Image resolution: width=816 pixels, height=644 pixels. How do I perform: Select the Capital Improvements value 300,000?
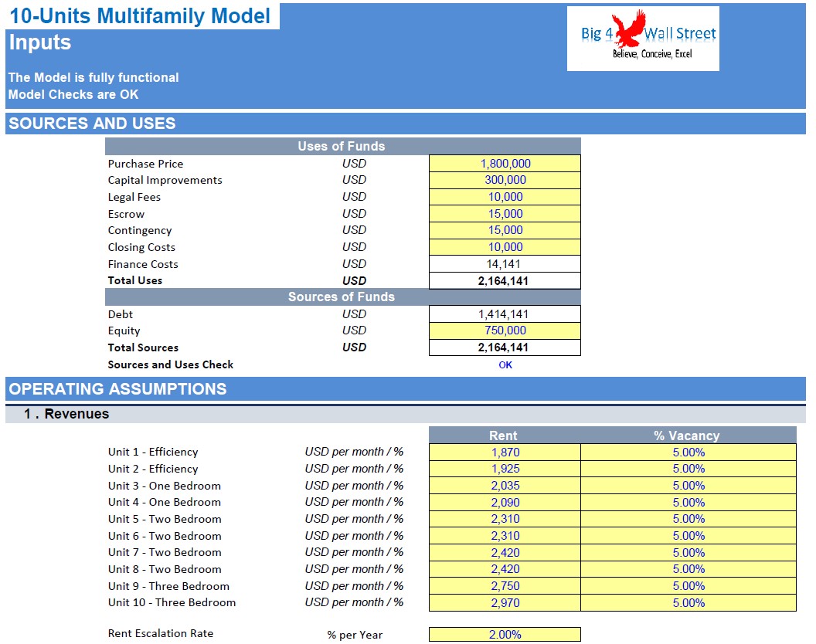click(505, 180)
